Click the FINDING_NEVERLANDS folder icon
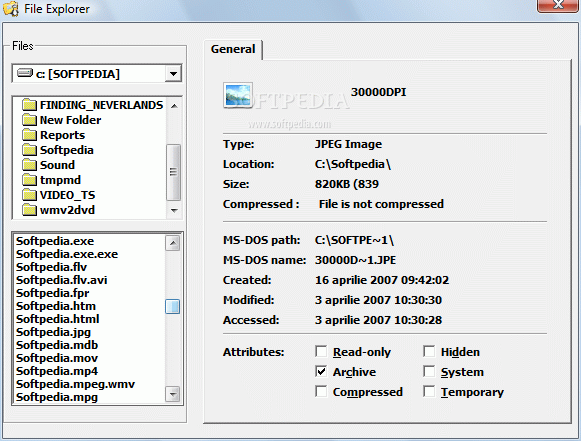581x441 pixels. tap(29, 105)
